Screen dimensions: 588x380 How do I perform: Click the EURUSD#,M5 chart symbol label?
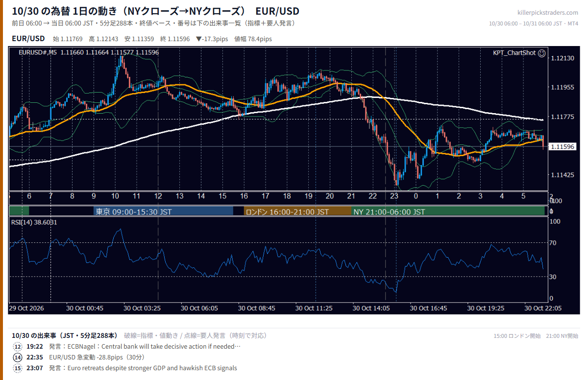(x=38, y=52)
